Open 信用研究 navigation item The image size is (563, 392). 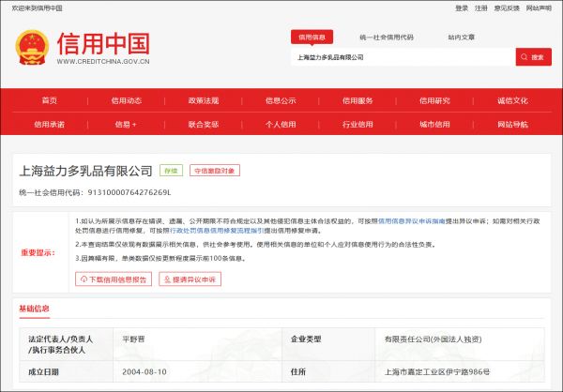pyautogui.click(x=434, y=100)
